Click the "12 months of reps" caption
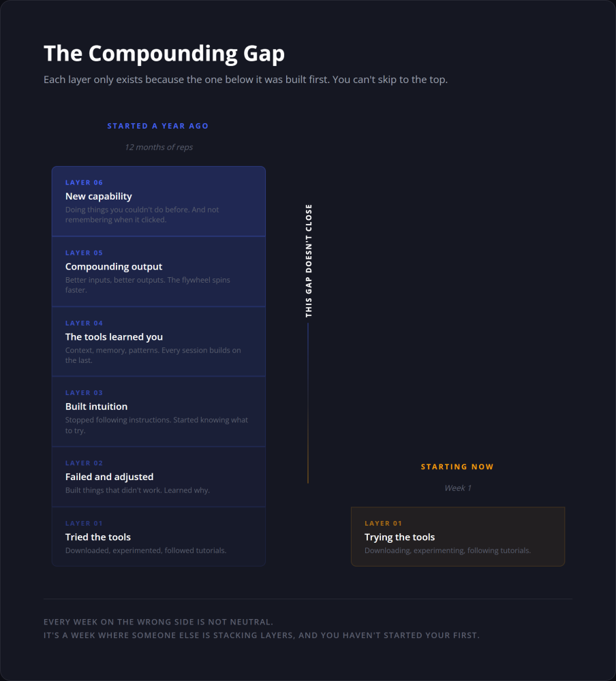The height and width of the screenshot is (681, 616). 159,147
